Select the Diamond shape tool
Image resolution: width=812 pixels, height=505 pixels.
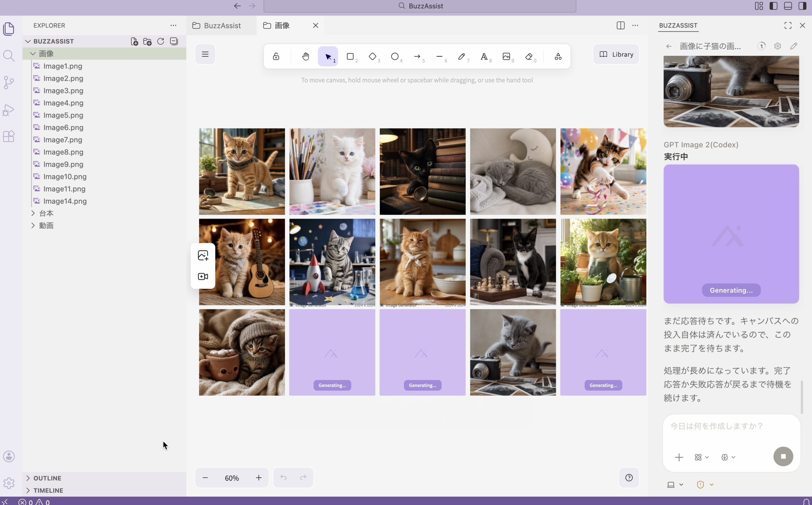point(372,56)
